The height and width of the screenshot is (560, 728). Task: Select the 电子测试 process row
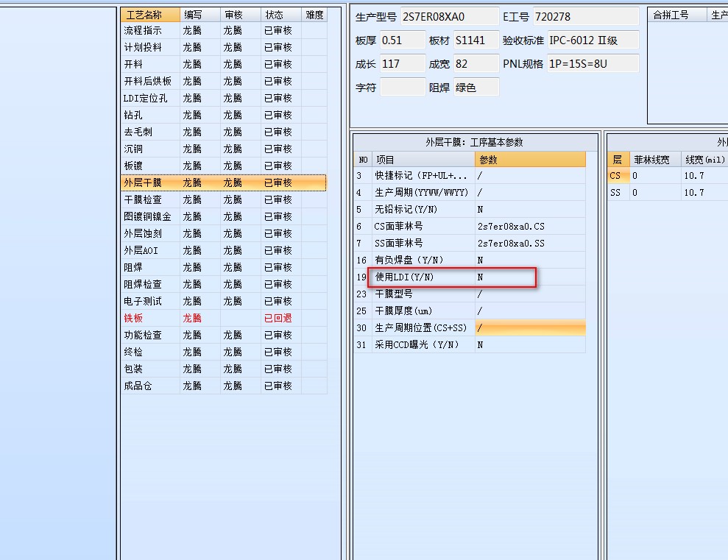(224, 302)
